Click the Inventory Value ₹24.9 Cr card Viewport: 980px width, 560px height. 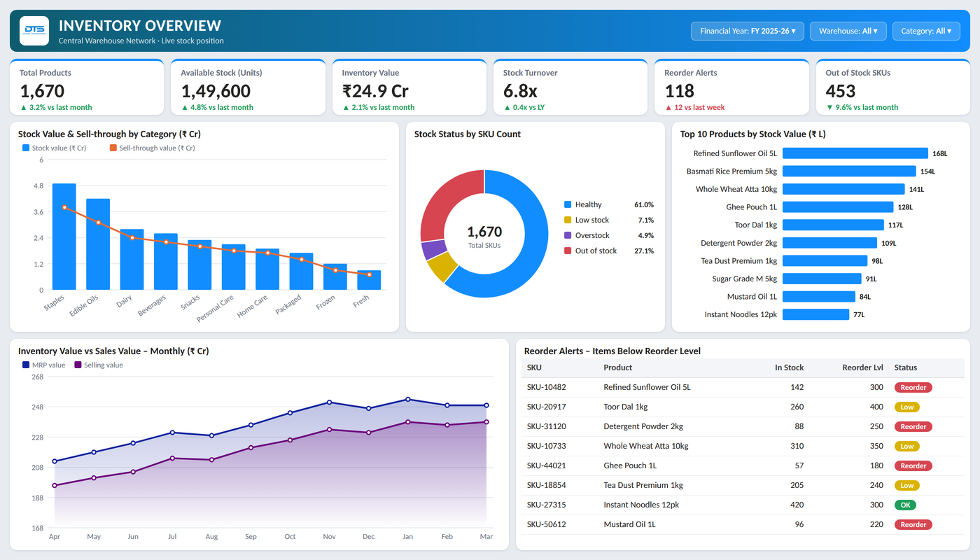click(409, 87)
